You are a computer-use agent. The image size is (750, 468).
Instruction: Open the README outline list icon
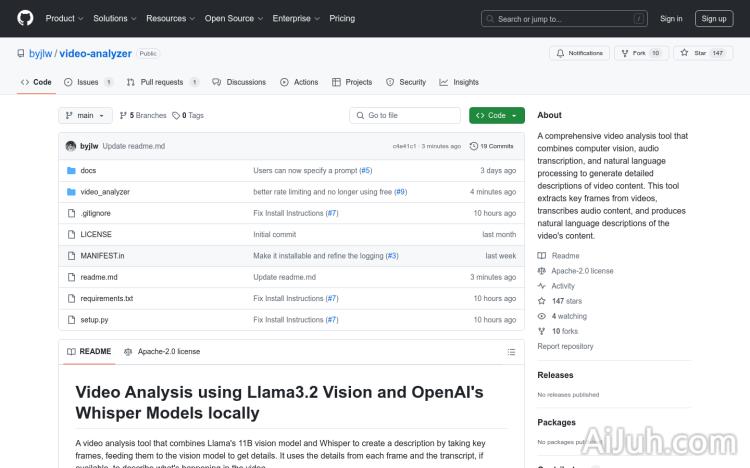pos(511,352)
